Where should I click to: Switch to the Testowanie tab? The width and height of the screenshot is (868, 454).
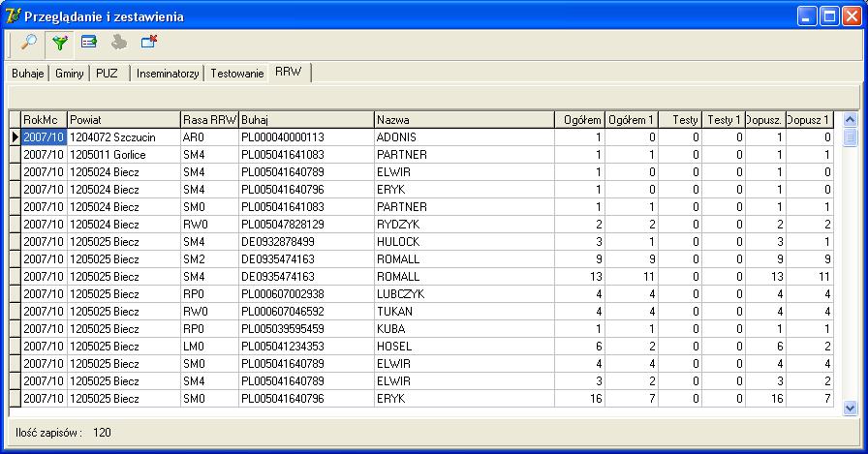[237, 74]
